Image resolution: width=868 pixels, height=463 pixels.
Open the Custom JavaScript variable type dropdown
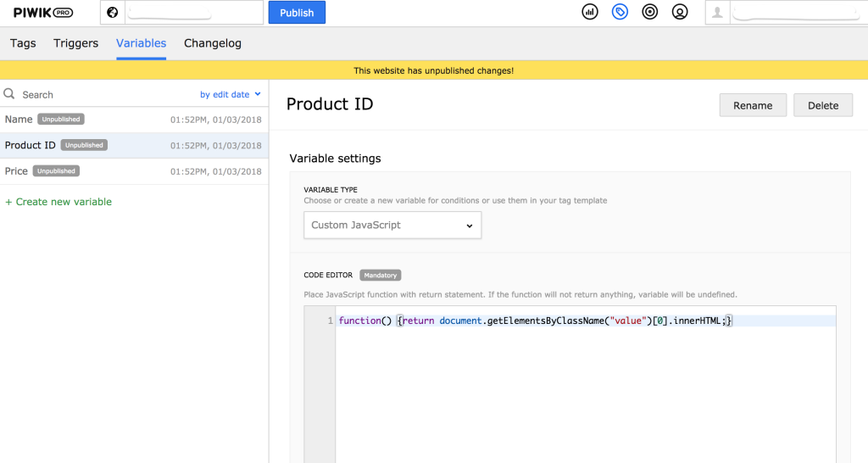[392, 225]
